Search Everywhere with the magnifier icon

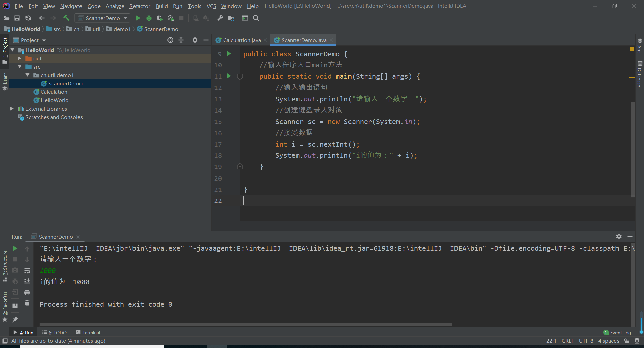pyautogui.click(x=256, y=18)
